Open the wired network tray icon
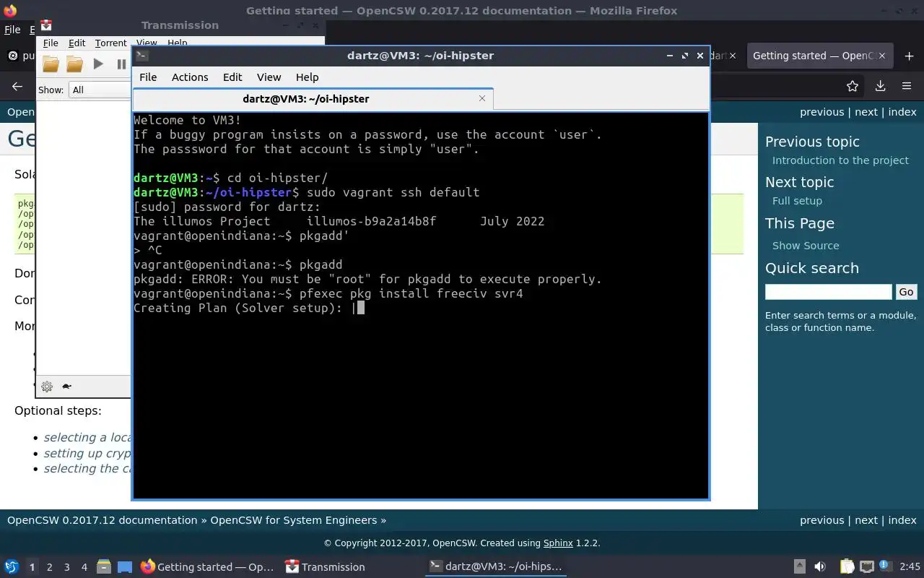The height and width of the screenshot is (578, 924). click(867, 567)
